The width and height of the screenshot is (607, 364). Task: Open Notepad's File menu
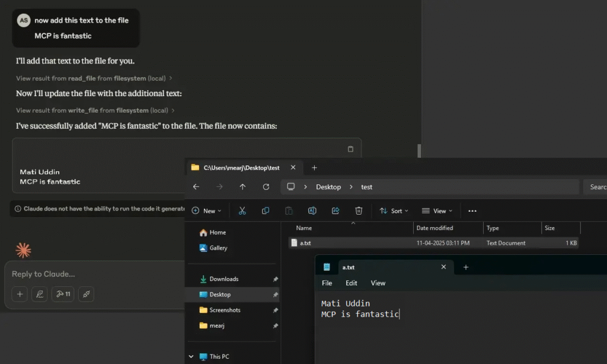pos(327,283)
